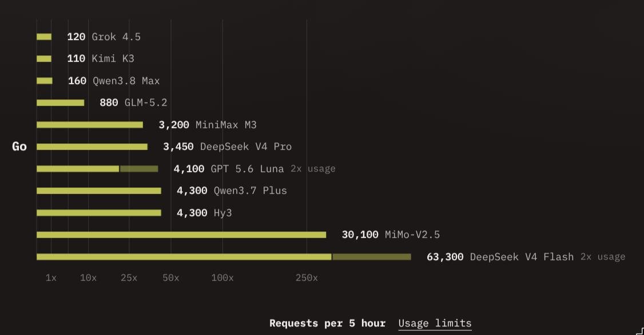Viewport: 644px width, 335px height.
Task: Click the 4,100 requests value
Action: coord(189,169)
